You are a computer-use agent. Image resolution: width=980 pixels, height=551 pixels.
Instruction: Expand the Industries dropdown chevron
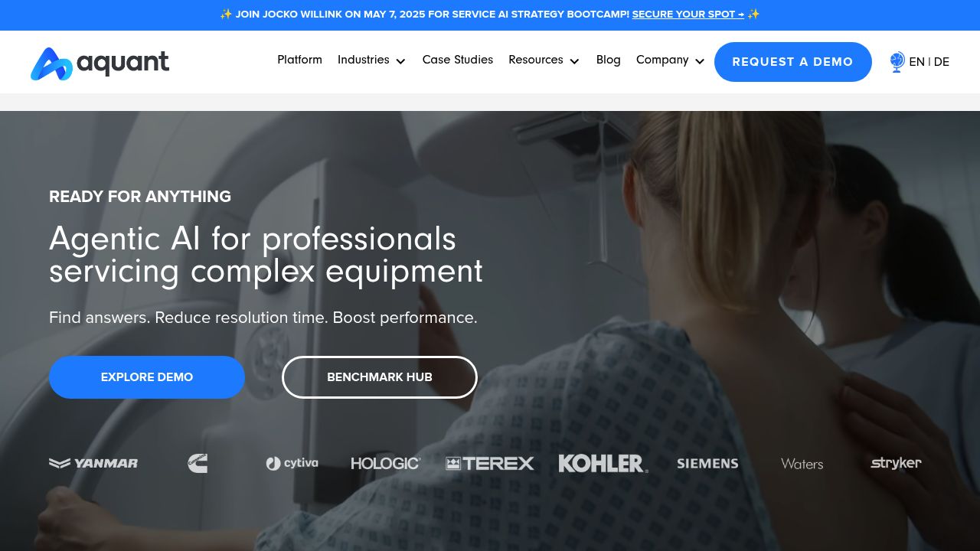tap(400, 61)
